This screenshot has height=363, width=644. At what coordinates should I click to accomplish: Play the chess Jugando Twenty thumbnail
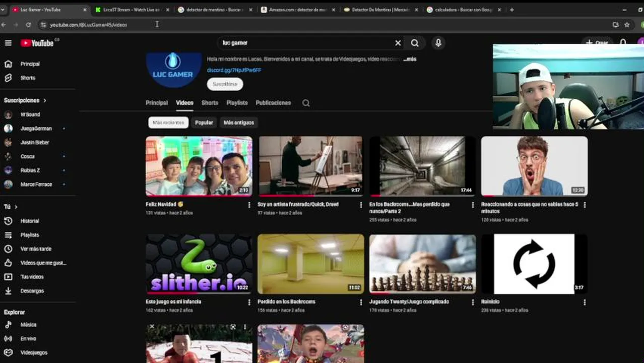(x=422, y=264)
